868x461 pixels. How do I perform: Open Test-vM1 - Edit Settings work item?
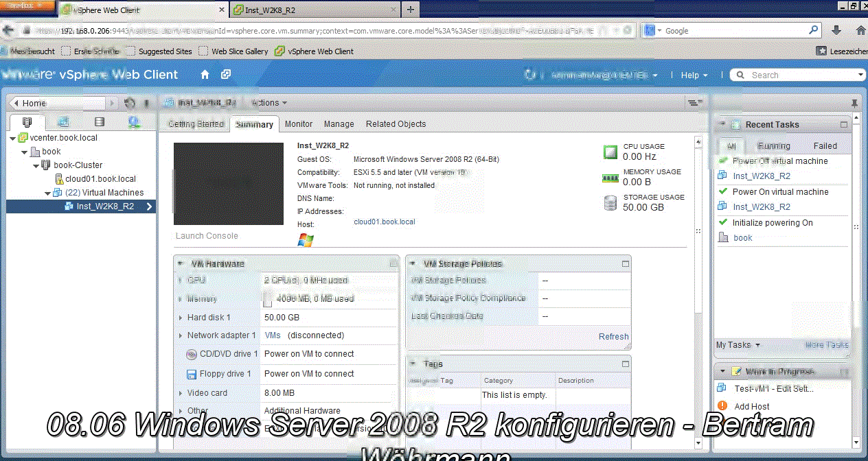[773, 388]
